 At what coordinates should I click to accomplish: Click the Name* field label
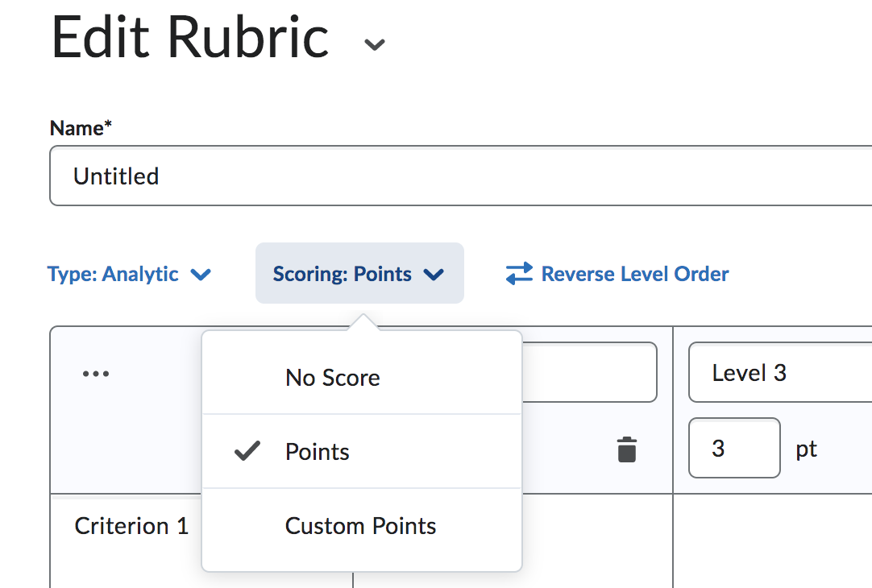81,128
